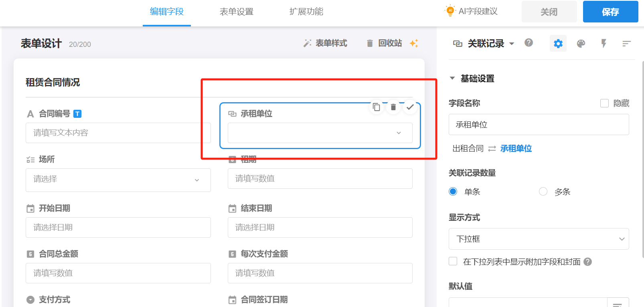This screenshot has height=307, width=644.
Task: Copy the 承租单位 field
Action: pyautogui.click(x=376, y=107)
